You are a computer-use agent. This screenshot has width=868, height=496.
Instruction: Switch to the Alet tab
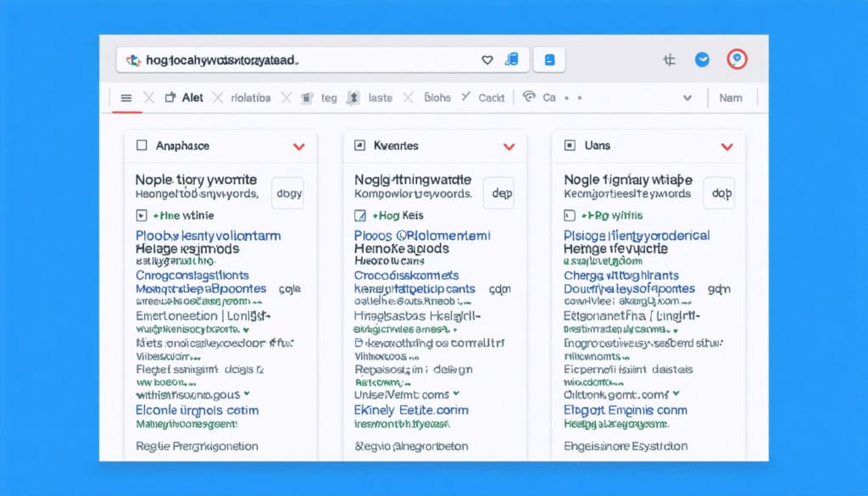(x=192, y=98)
